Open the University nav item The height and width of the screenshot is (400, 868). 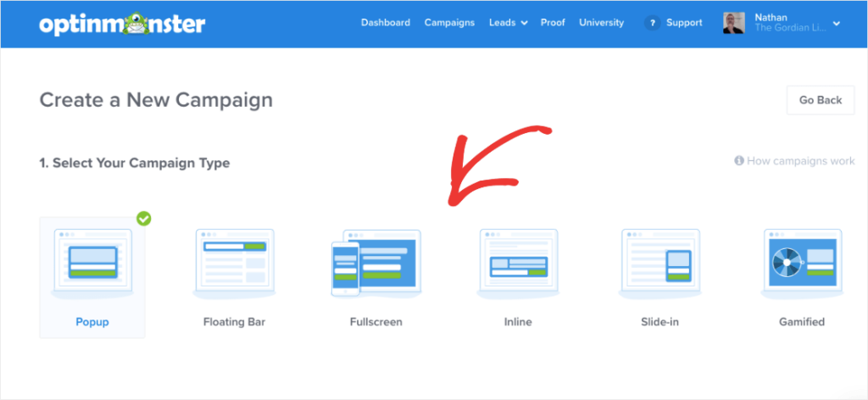(x=601, y=23)
